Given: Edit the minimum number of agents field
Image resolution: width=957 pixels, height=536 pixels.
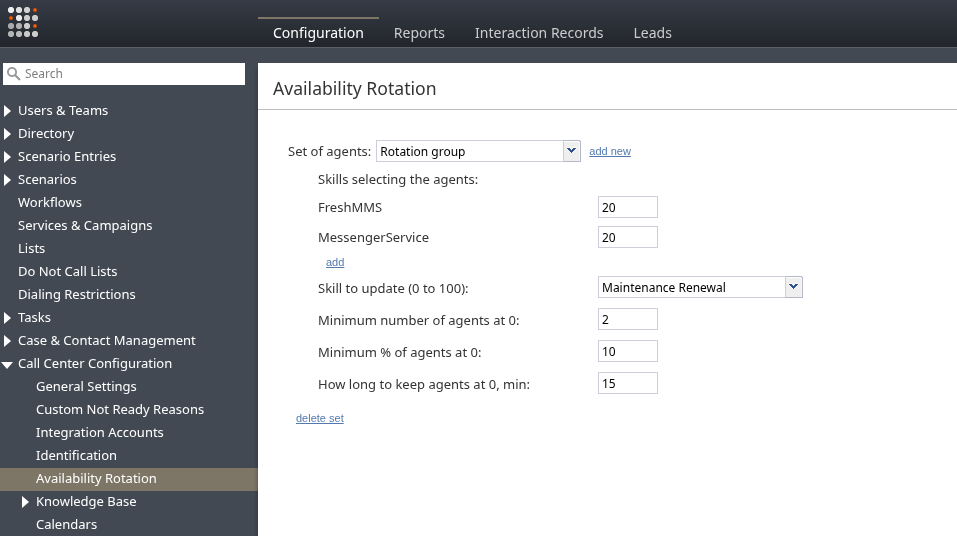Looking at the screenshot, I should pos(627,319).
